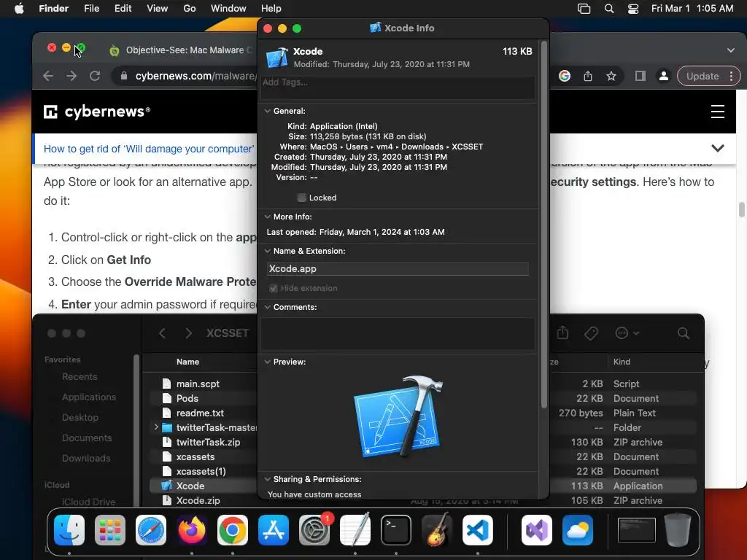
Task: Collapse the Preview section
Action: 267,362
